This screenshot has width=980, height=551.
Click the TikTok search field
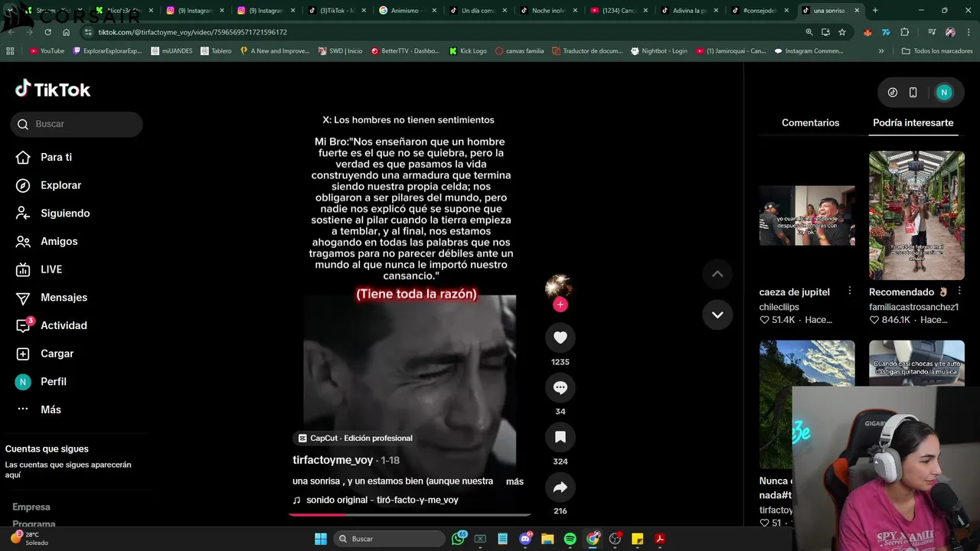[x=77, y=124]
